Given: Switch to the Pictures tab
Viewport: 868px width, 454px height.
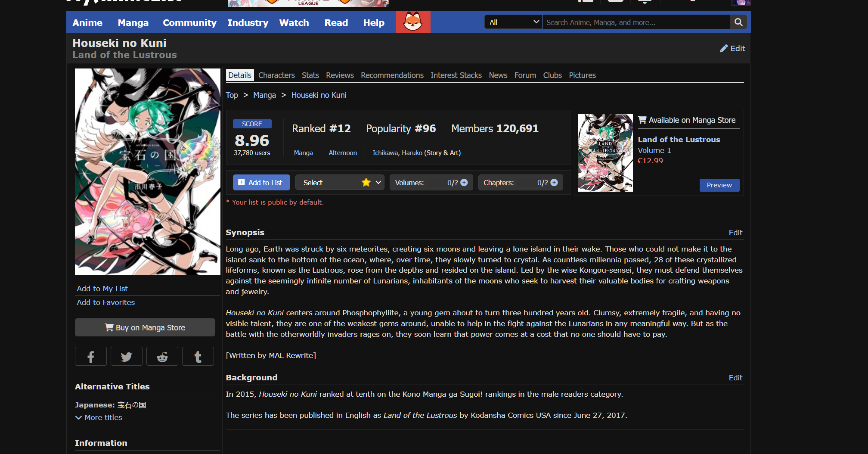Looking at the screenshot, I should click(582, 75).
